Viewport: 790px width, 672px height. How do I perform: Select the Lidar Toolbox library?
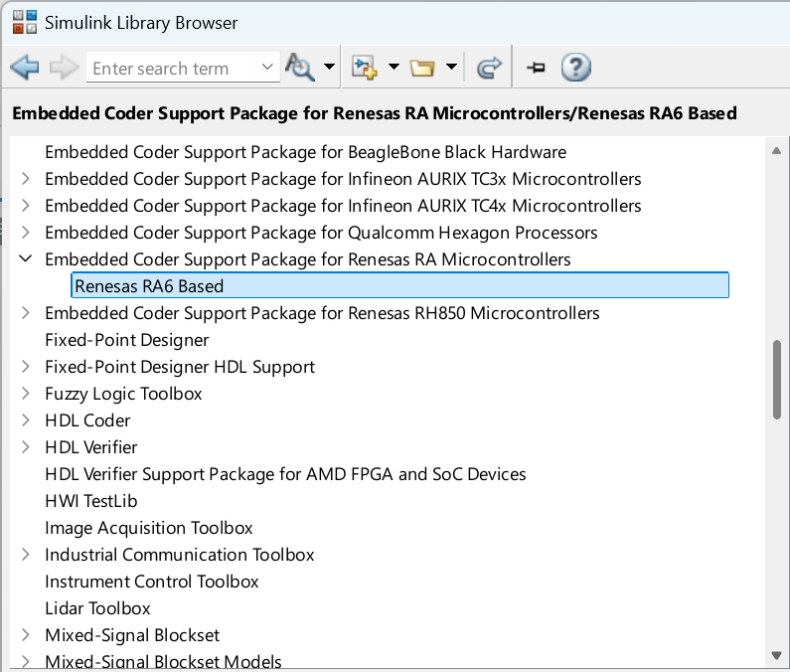point(97,608)
